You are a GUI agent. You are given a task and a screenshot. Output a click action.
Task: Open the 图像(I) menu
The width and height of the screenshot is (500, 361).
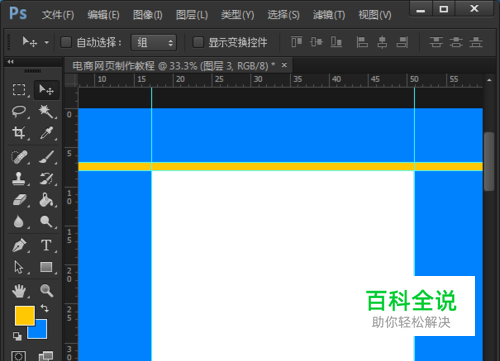tap(148, 15)
